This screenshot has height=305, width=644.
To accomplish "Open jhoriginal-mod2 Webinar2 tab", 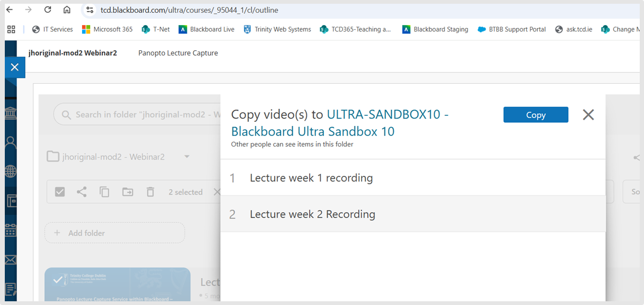I will click(x=73, y=53).
